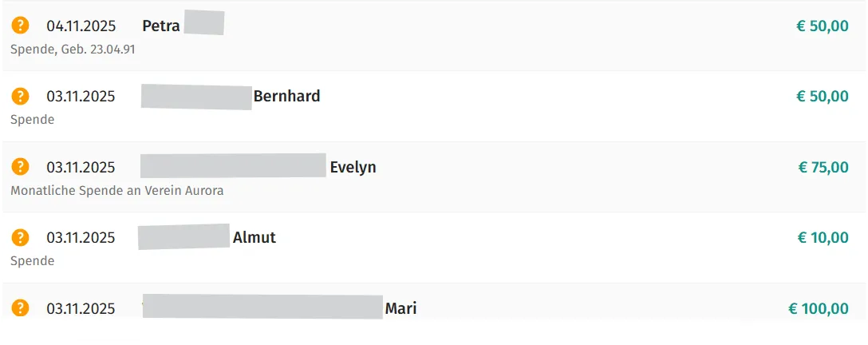Open the transaction from Petra
Image resolution: width=868 pixels, height=345 pixels.
(x=161, y=26)
